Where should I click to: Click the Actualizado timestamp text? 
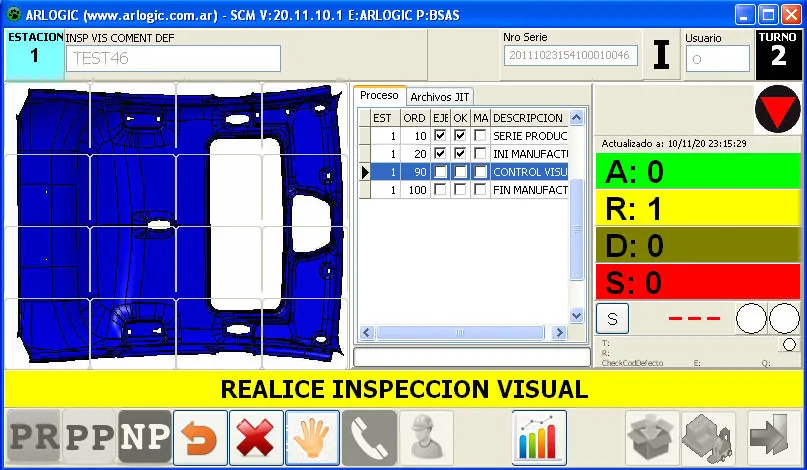674,144
